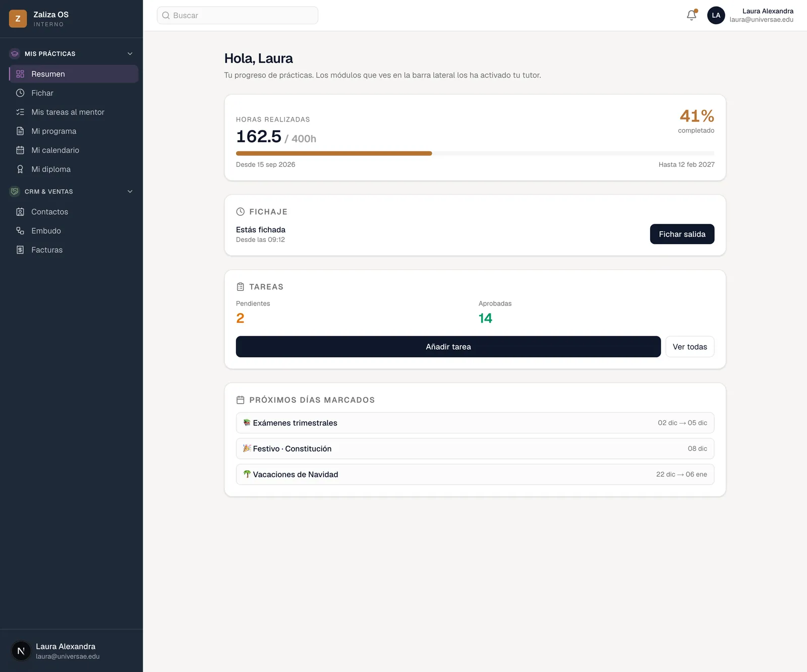Click the Facturas invoice icon
Viewport: 807px width, 672px height.
20,250
